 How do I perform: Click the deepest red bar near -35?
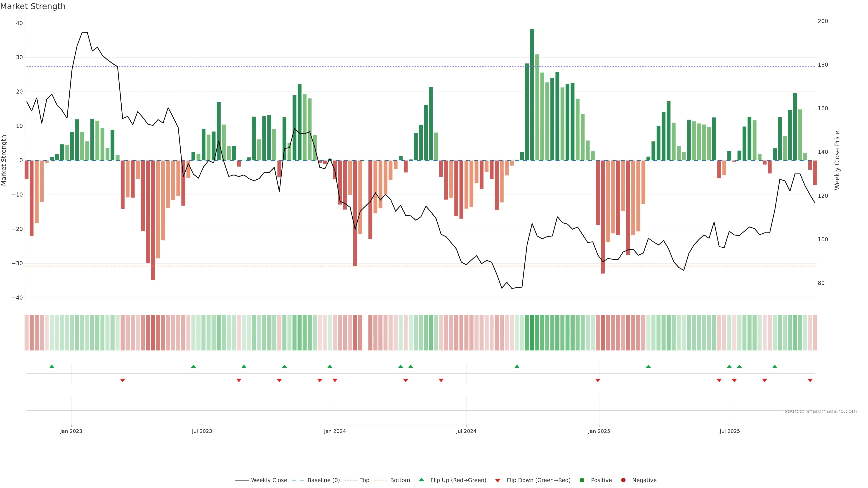(153, 220)
